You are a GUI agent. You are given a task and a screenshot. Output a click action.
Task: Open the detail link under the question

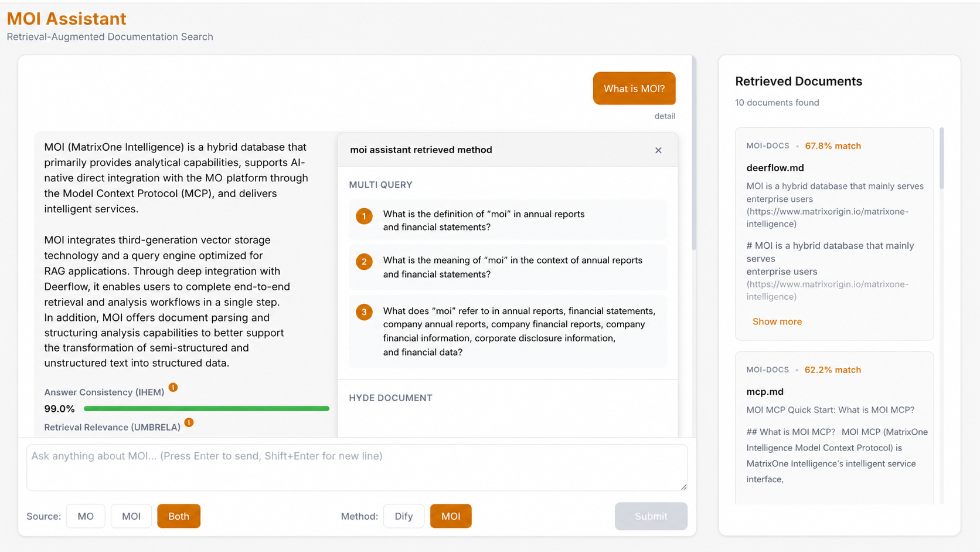tap(665, 116)
